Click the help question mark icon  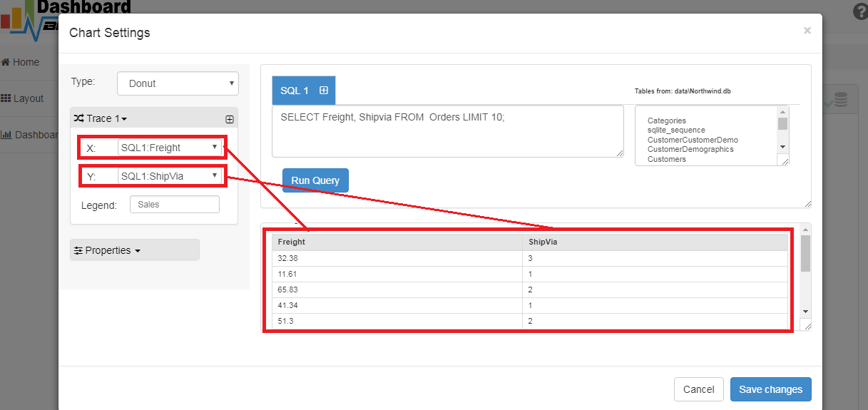[860, 12]
